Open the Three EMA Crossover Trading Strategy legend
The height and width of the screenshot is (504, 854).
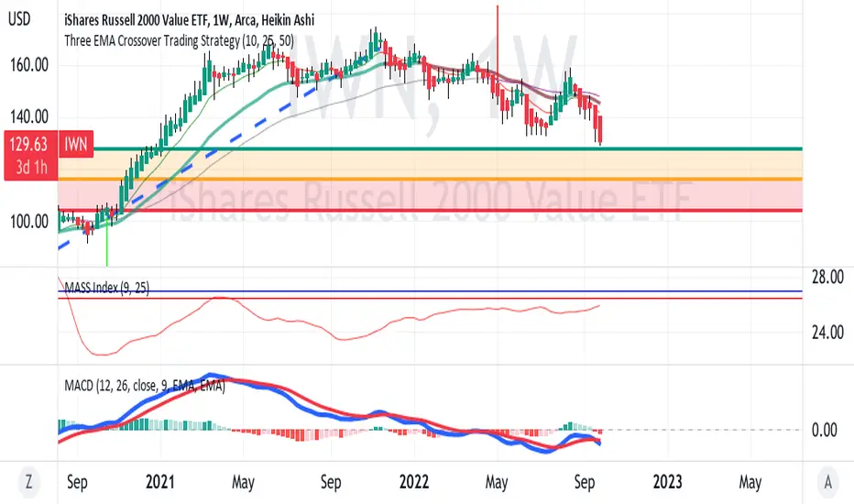click(x=180, y=41)
